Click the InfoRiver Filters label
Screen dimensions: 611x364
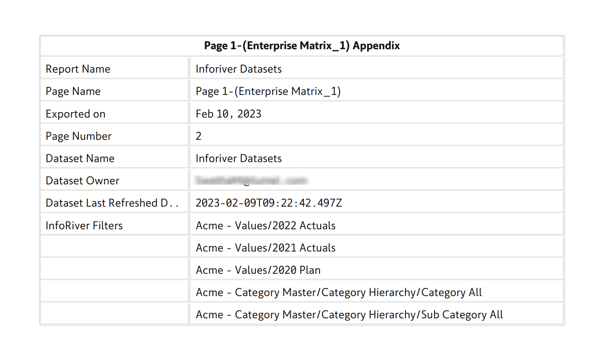84,226
